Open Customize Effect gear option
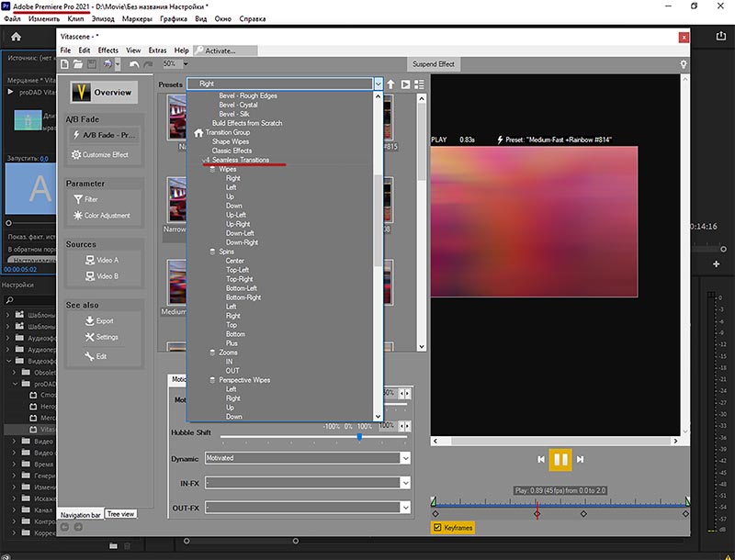This screenshot has height=560, width=735. tap(100, 154)
